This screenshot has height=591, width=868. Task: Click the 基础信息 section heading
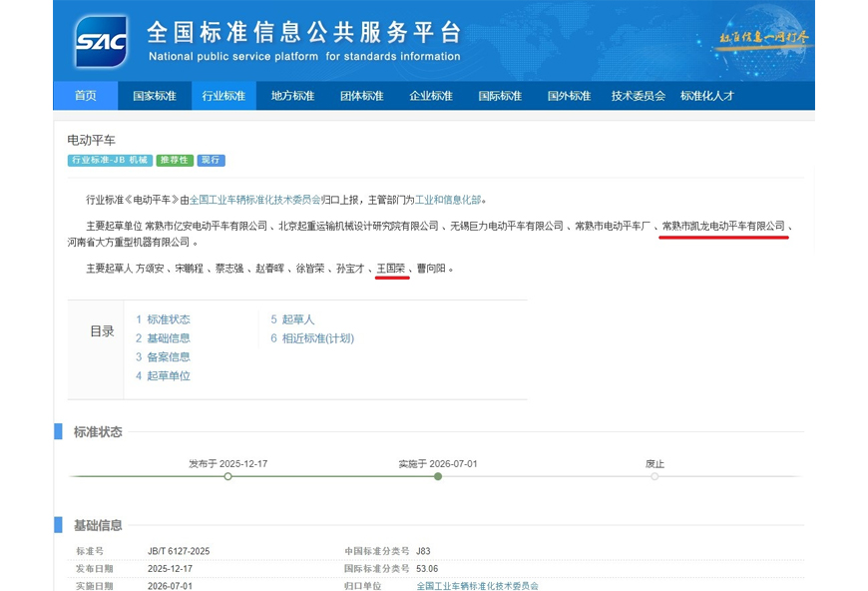tap(98, 525)
